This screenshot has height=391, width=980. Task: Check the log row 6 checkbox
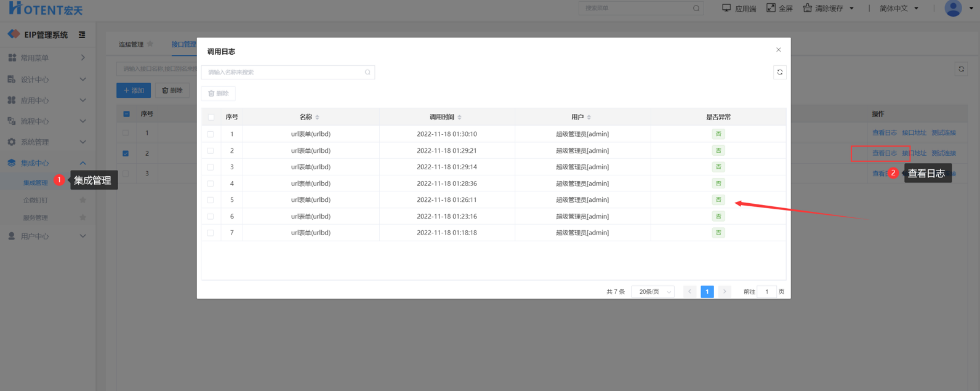(x=211, y=217)
